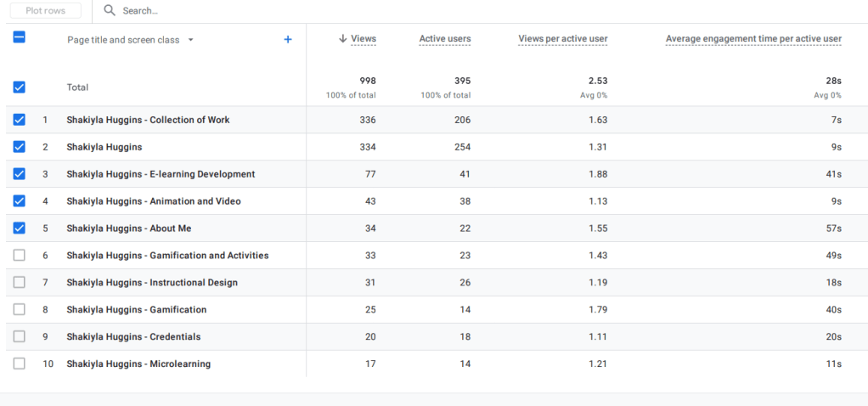This screenshot has height=406, width=868.
Task: Toggle the select-all header checkbox
Action: [x=20, y=37]
